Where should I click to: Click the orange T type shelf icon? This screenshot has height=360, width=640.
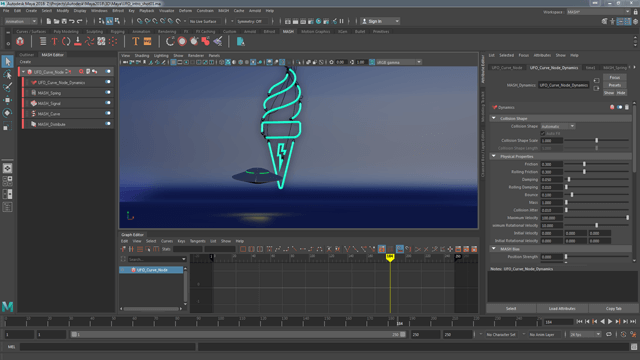[x=136, y=41]
